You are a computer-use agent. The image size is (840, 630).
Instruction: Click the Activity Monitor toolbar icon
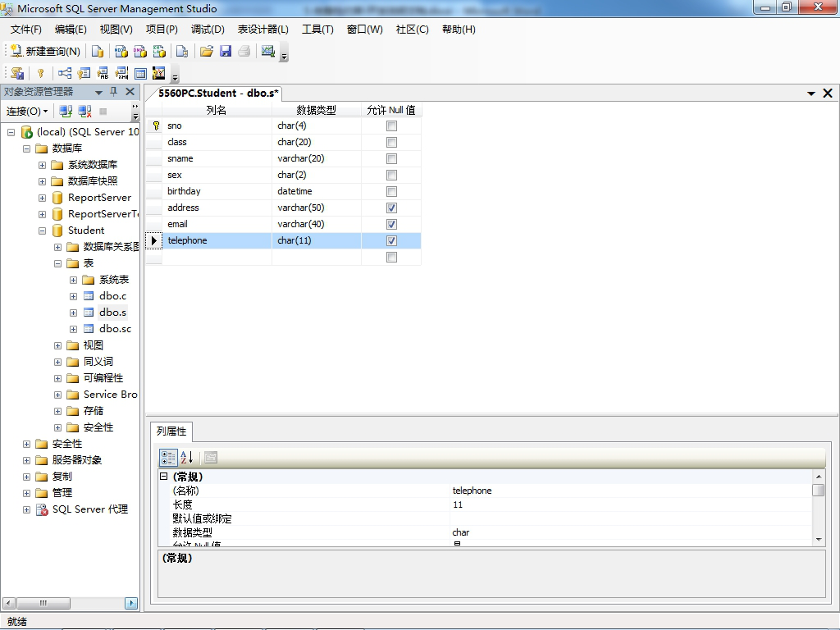tap(268, 52)
